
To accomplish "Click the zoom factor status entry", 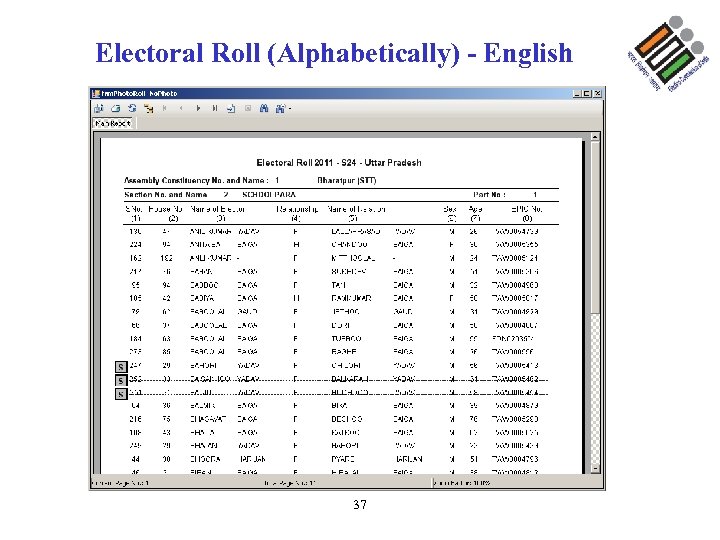I will coord(461,483).
